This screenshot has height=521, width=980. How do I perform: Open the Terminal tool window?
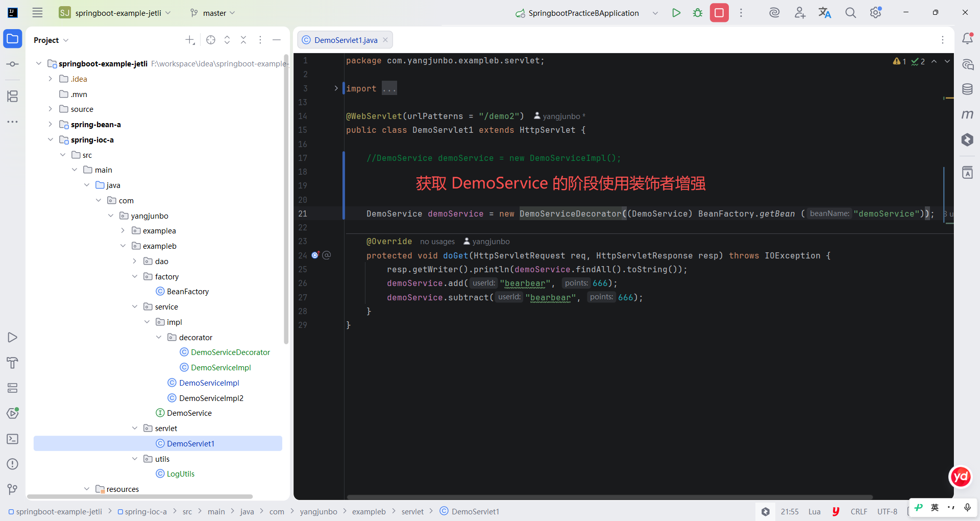pos(13,439)
